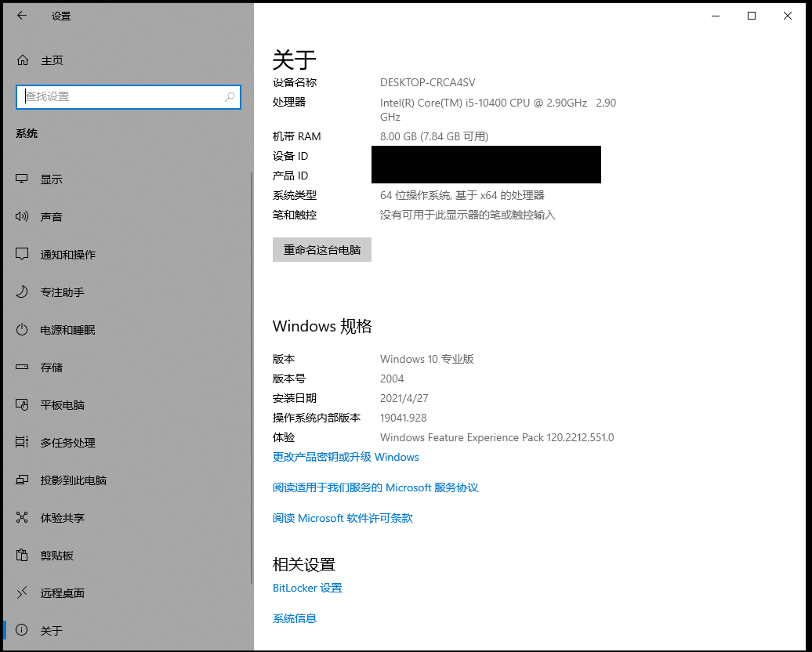Open the 显示 settings page
This screenshot has width=812, height=652.
(x=128, y=179)
